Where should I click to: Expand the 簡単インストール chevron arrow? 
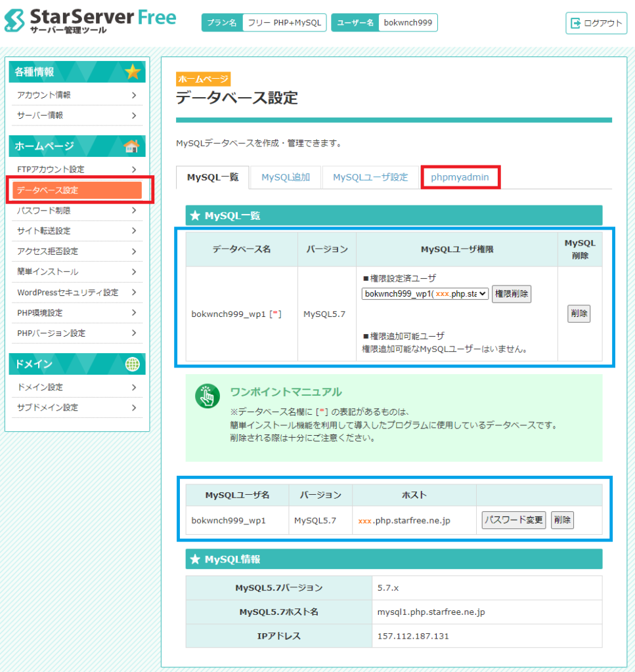coord(134,272)
